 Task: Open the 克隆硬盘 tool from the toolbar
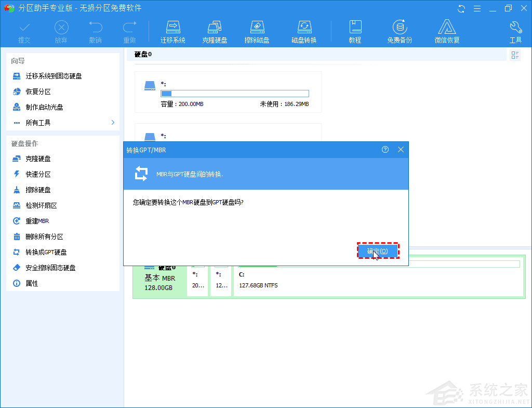215,30
